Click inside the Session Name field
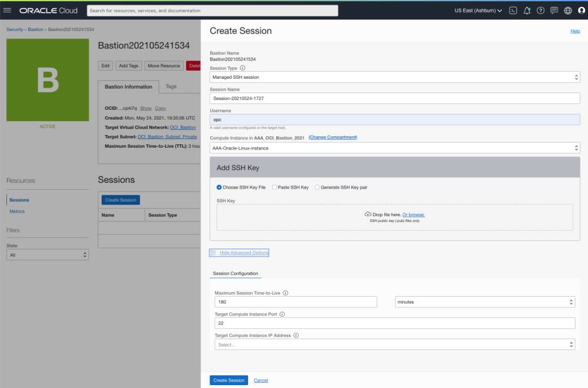This screenshot has height=388, width=588. point(394,98)
